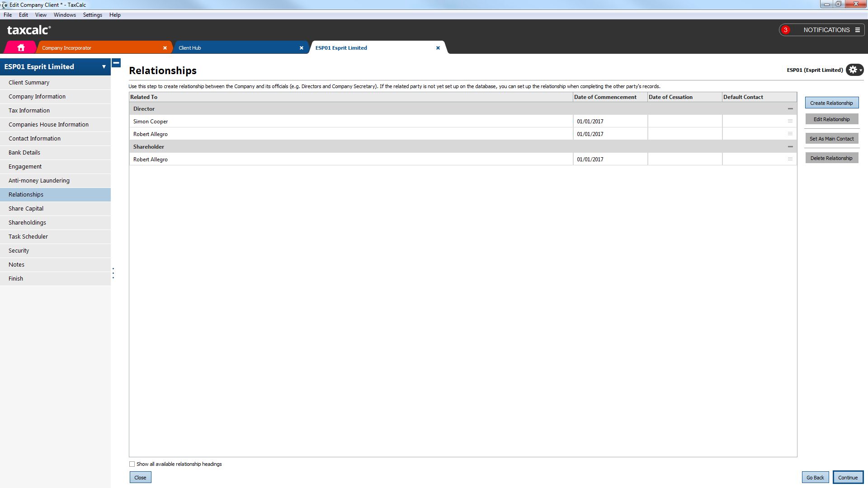
Task: Open the notifications hamburger menu
Action: tap(857, 30)
